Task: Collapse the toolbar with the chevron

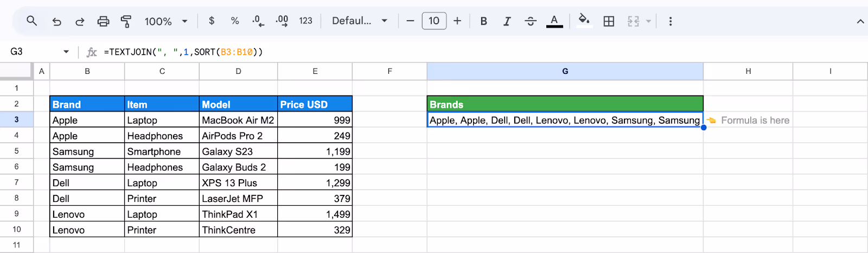Action: coord(860,21)
